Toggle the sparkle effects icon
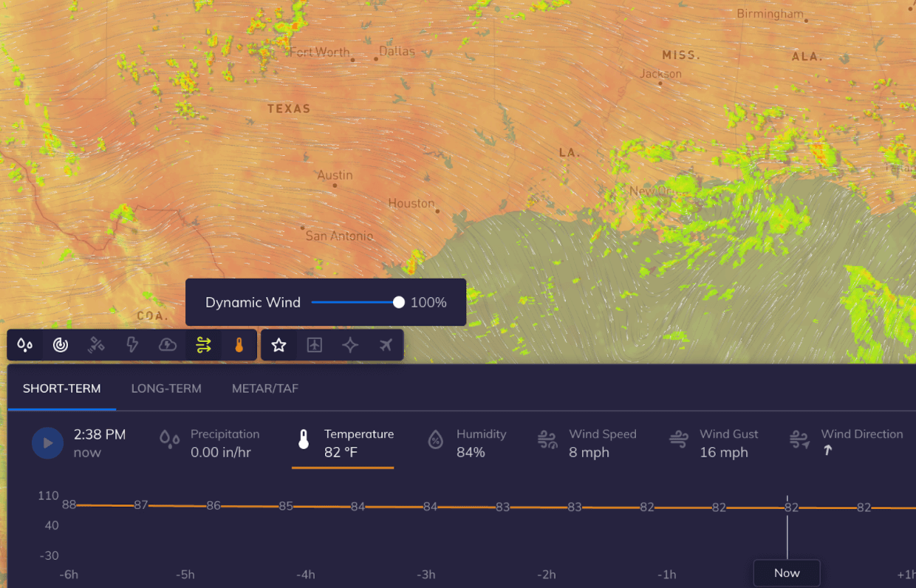The height and width of the screenshot is (588, 916). pyautogui.click(x=350, y=344)
